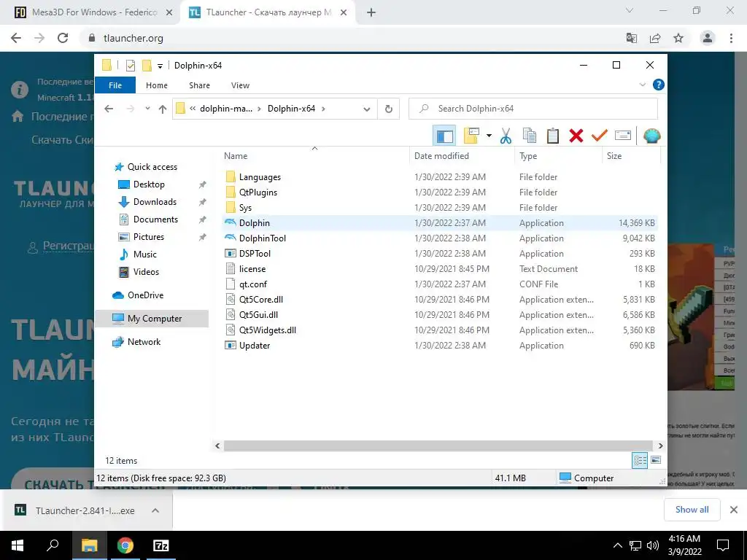Image resolution: width=747 pixels, height=560 pixels.
Task: Reload the tlauncher.org page
Action: pos(63,38)
